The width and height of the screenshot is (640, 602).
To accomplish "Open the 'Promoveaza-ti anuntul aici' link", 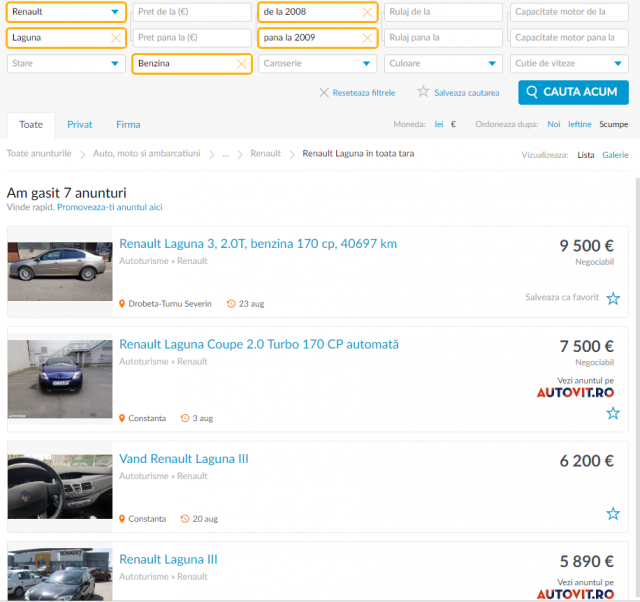I will tap(110, 207).
